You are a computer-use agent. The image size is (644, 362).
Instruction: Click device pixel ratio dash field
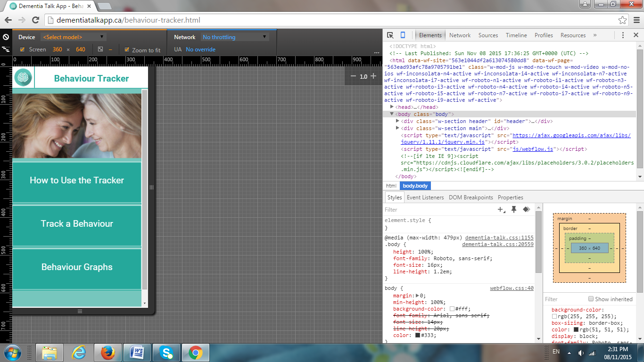click(x=110, y=49)
